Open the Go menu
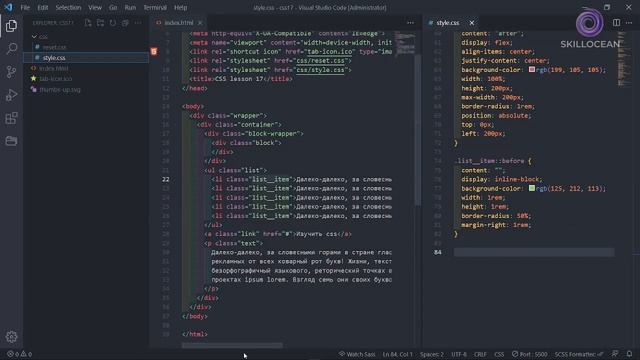The width and height of the screenshot is (640, 360). click(x=113, y=7)
